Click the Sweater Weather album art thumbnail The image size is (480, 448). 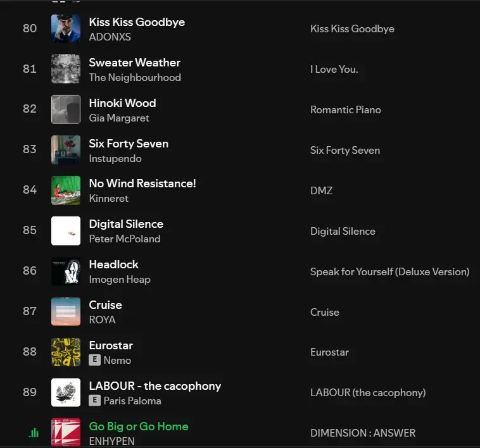[x=66, y=69]
